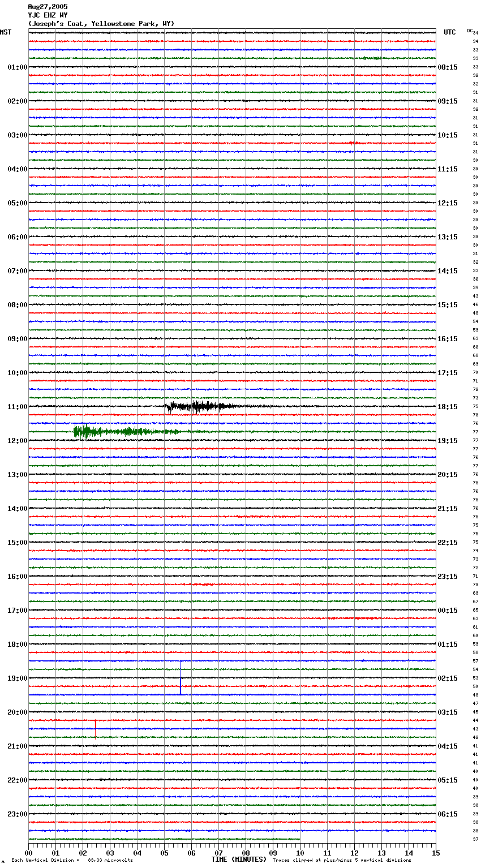Select the 19:00 MST row label
Screen dimensions: 481x868
pos(18,678)
